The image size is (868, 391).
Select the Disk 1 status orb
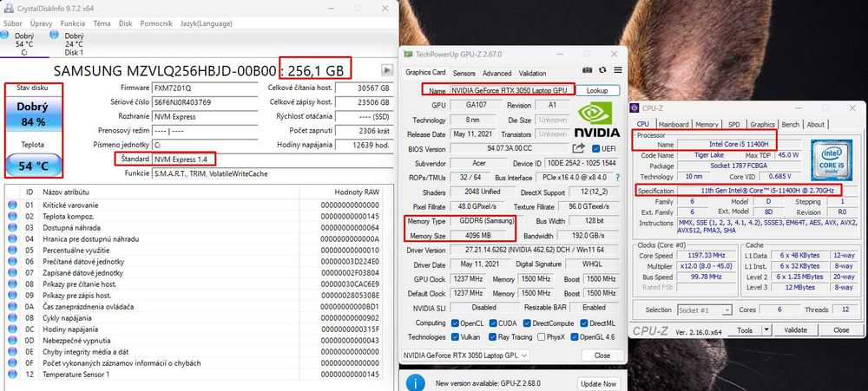point(54,35)
